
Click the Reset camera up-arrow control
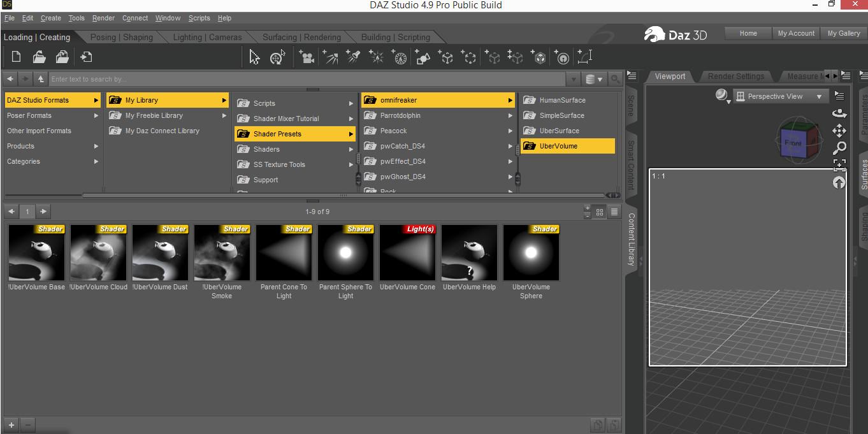tap(839, 182)
